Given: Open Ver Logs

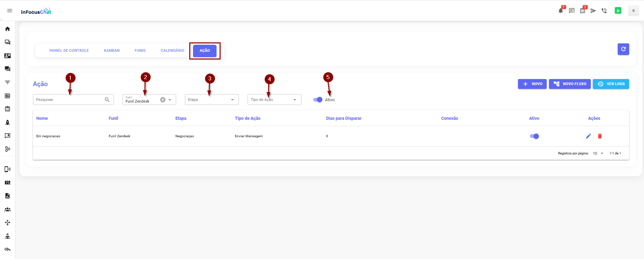Looking at the screenshot, I should (x=611, y=84).
